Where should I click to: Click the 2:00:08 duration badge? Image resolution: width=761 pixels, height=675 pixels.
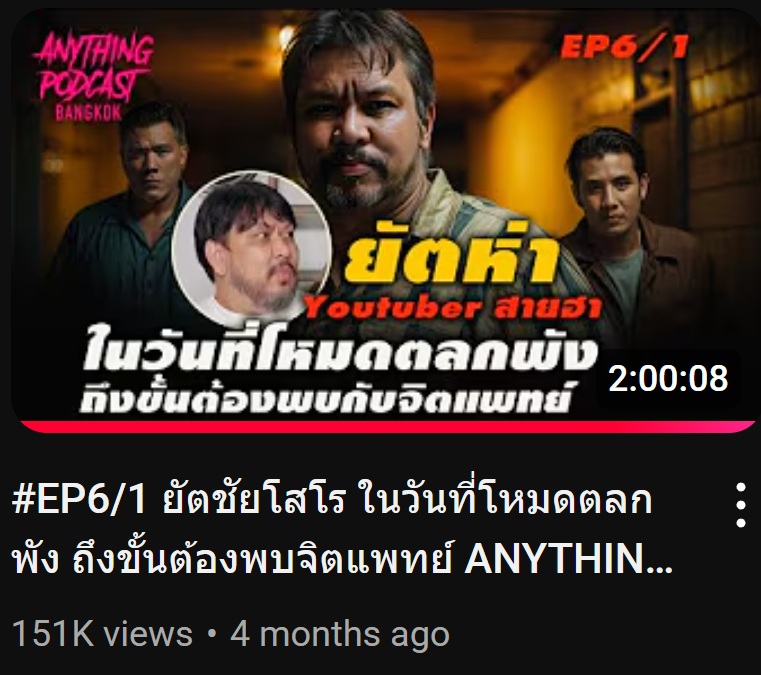click(668, 379)
